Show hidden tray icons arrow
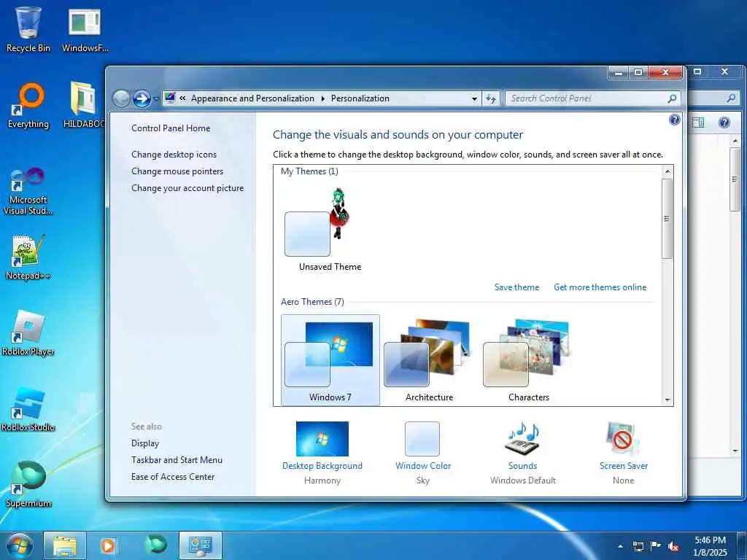The height and width of the screenshot is (560, 747). point(620,546)
